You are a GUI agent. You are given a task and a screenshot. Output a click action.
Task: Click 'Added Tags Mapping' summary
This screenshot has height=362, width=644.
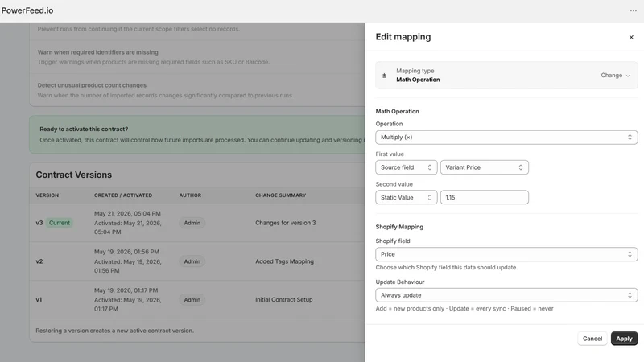click(284, 261)
